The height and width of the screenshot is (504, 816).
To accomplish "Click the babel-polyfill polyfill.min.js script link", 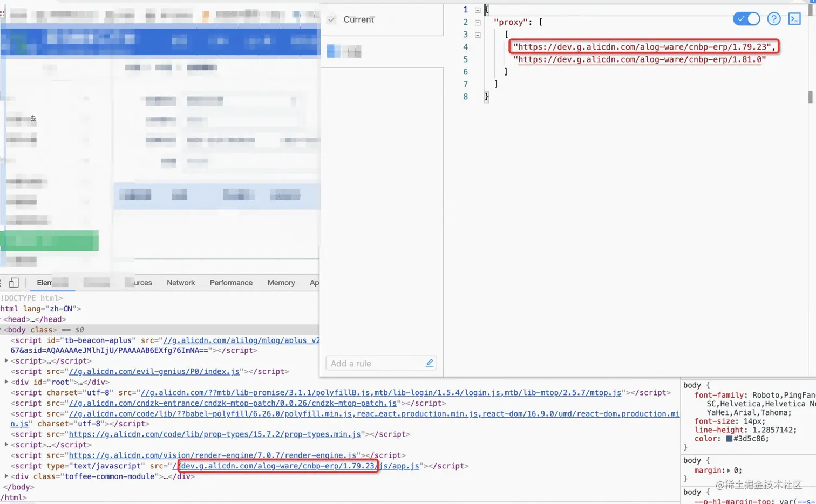I will click(x=374, y=414).
